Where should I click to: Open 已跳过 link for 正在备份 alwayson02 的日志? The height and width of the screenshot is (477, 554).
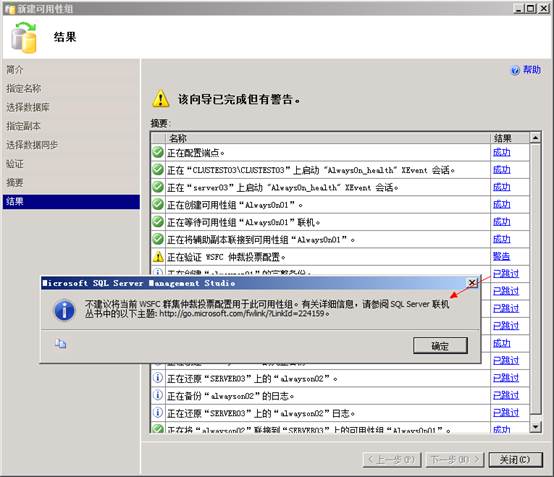coord(506,395)
